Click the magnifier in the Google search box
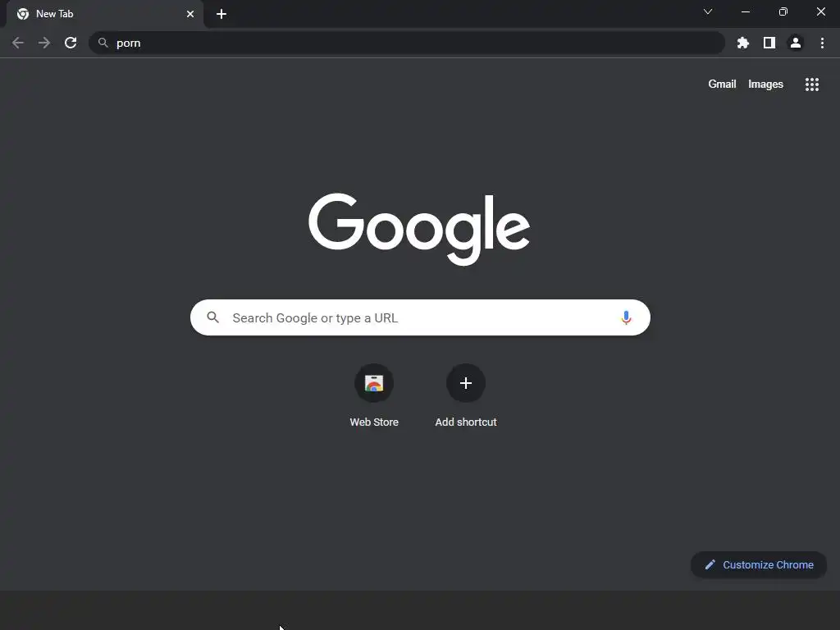840x630 pixels. (x=212, y=317)
